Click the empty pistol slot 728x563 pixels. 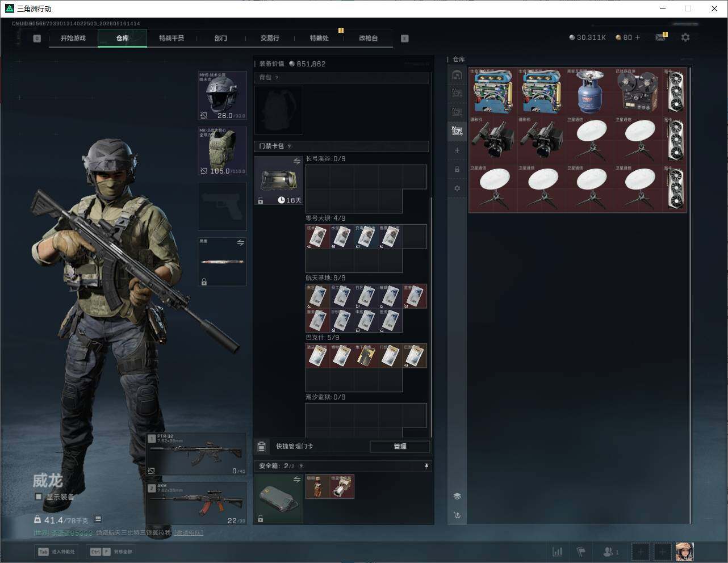pyautogui.click(x=222, y=207)
